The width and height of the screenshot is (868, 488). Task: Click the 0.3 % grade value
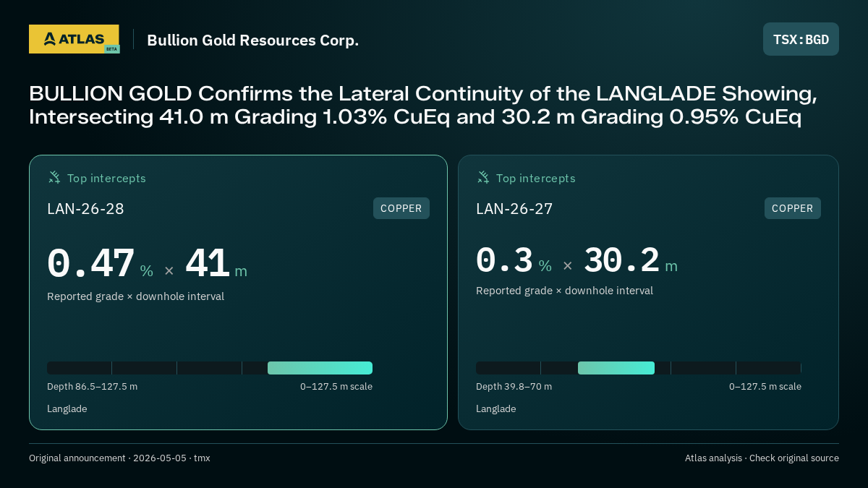click(x=514, y=261)
